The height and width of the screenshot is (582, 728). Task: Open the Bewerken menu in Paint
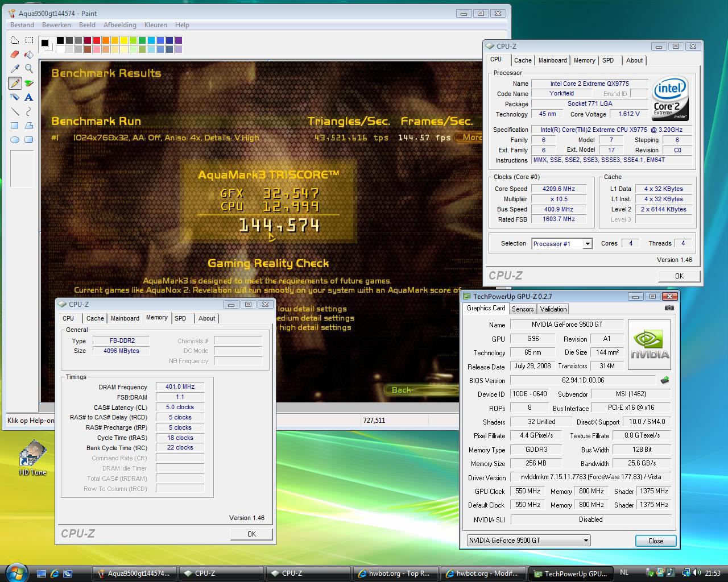(x=56, y=25)
